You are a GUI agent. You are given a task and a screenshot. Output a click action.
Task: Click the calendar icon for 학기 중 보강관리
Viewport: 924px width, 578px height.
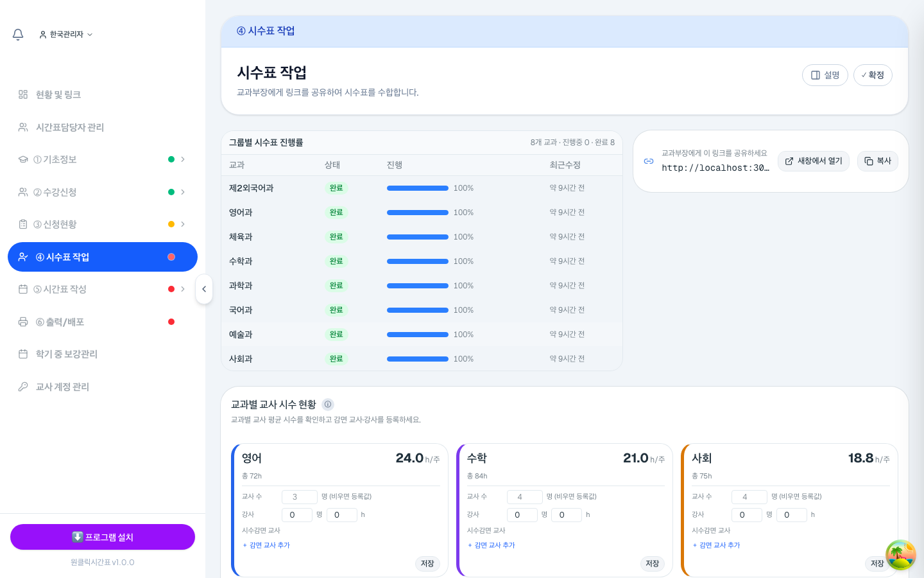pyautogui.click(x=23, y=354)
